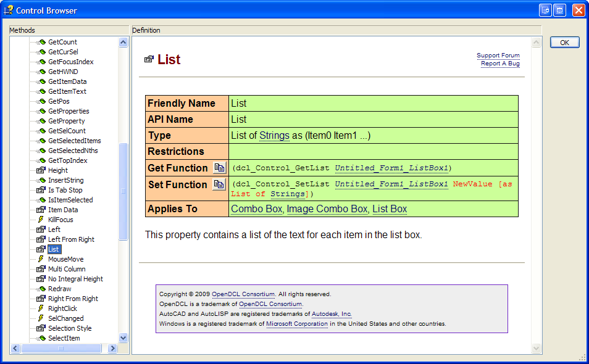The height and width of the screenshot is (364, 589).
Task: Select GetProperty in the Methods tree
Action: [x=67, y=121]
